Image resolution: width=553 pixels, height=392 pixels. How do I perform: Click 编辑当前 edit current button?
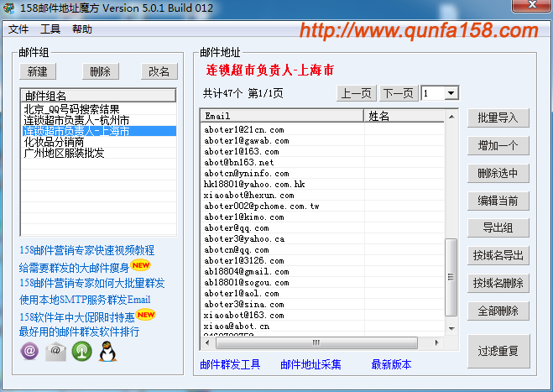[x=498, y=201]
